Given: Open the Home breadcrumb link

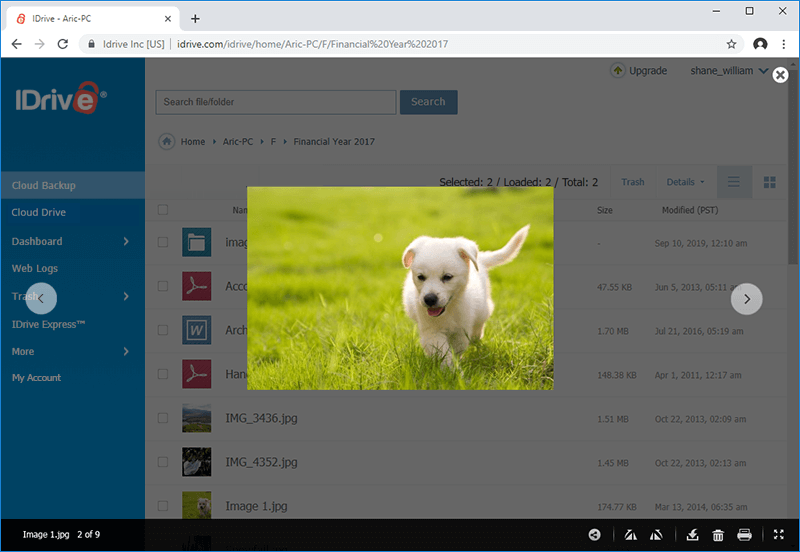Looking at the screenshot, I should (193, 142).
